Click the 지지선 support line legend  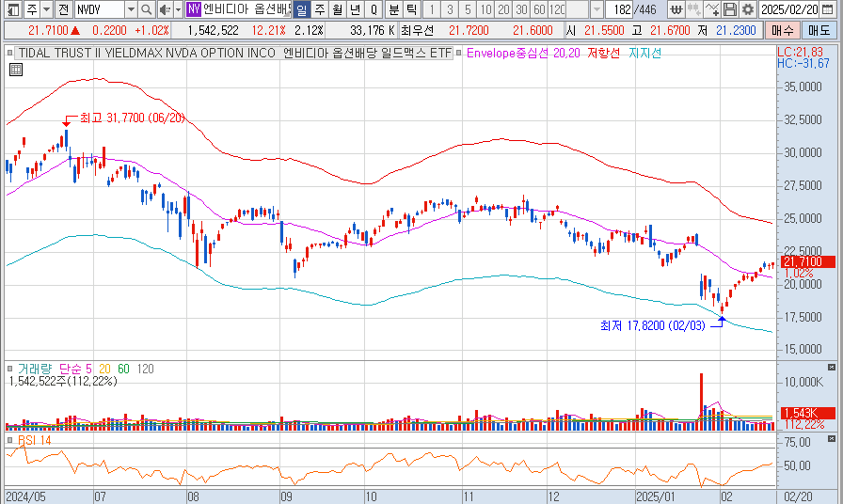point(644,54)
